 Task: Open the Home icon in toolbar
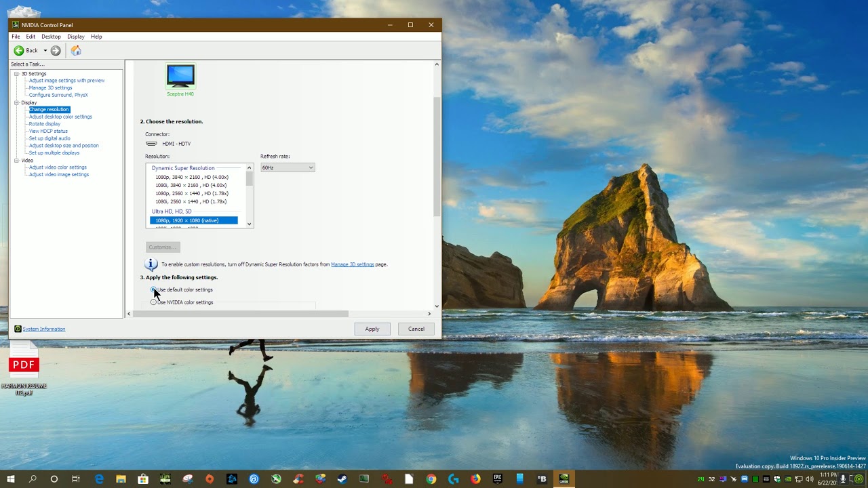pos(76,50)
